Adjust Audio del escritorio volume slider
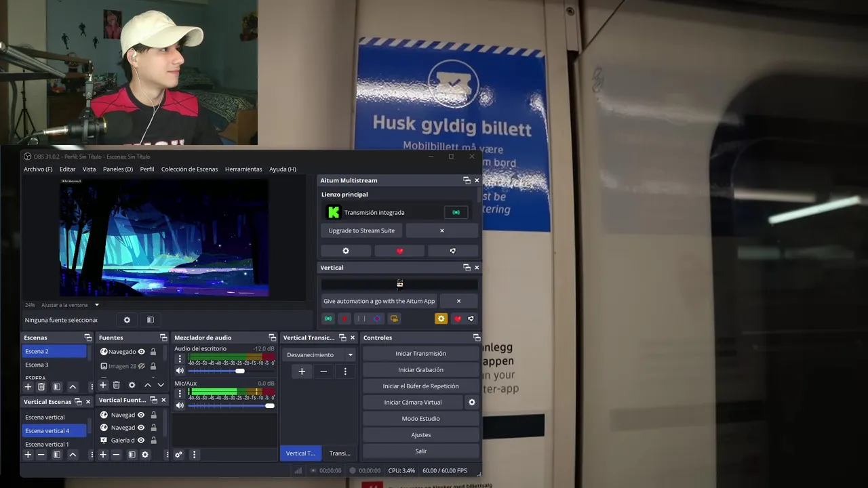 pos(231,371)
